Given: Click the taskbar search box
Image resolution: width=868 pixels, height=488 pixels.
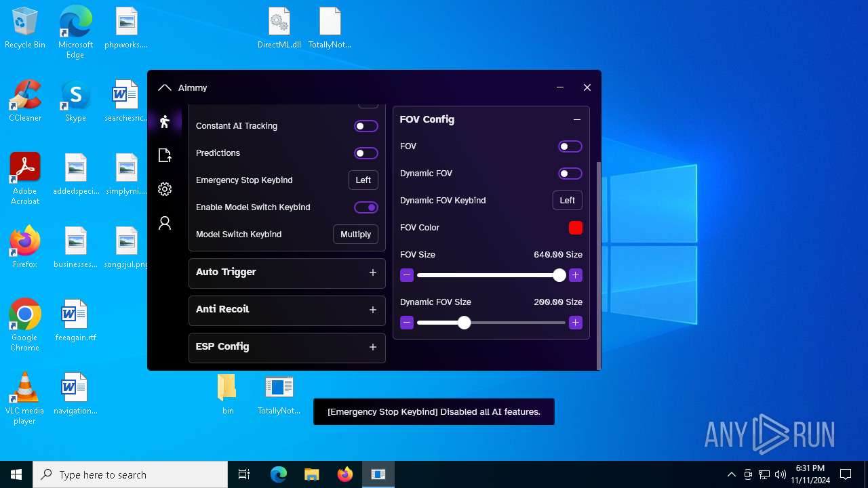Looking at the screenshot, I should pos(130,474).
